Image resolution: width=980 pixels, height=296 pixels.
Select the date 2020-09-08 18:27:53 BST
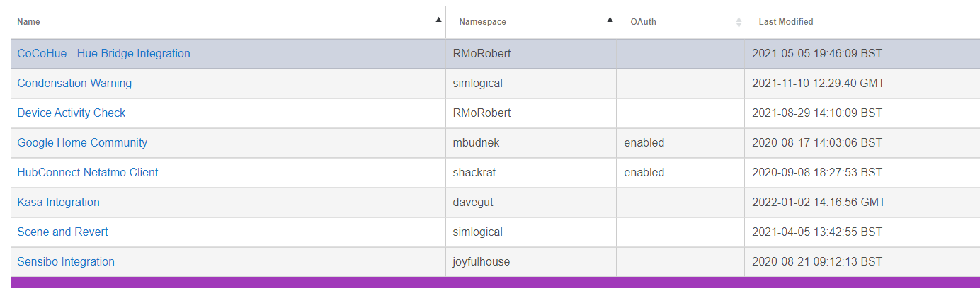(817, 173)
